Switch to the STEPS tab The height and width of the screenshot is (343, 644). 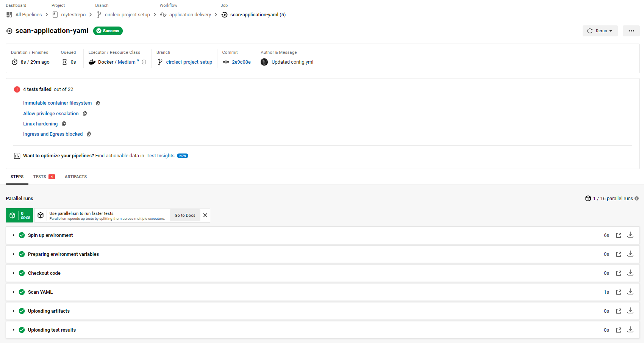(17, 177)
